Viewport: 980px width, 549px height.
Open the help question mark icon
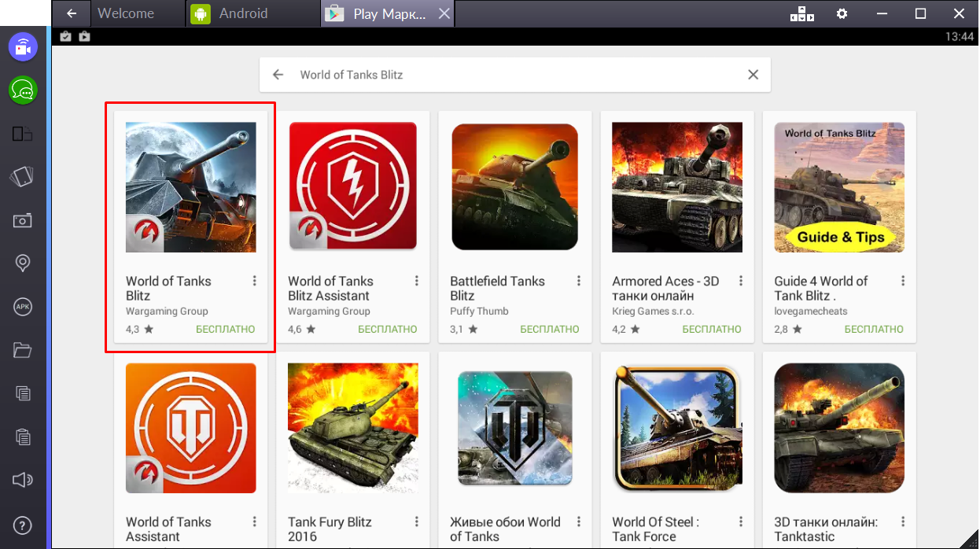click(23, 525)
